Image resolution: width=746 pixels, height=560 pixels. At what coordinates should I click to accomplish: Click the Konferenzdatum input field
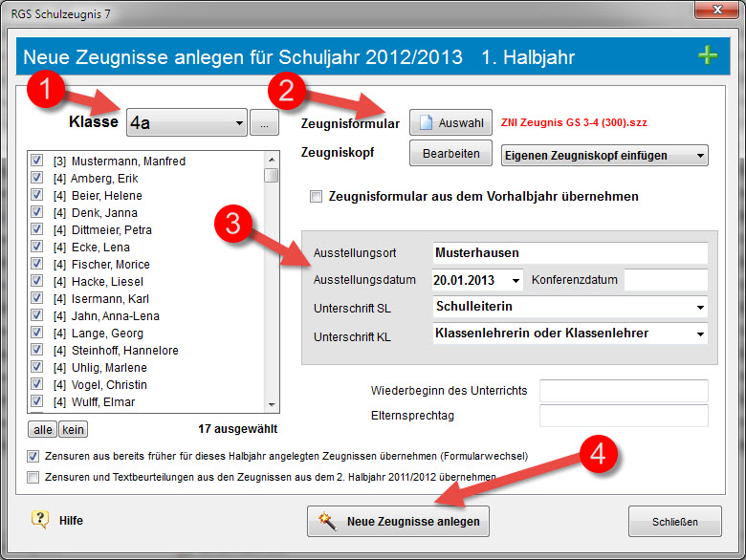[666, 280]
